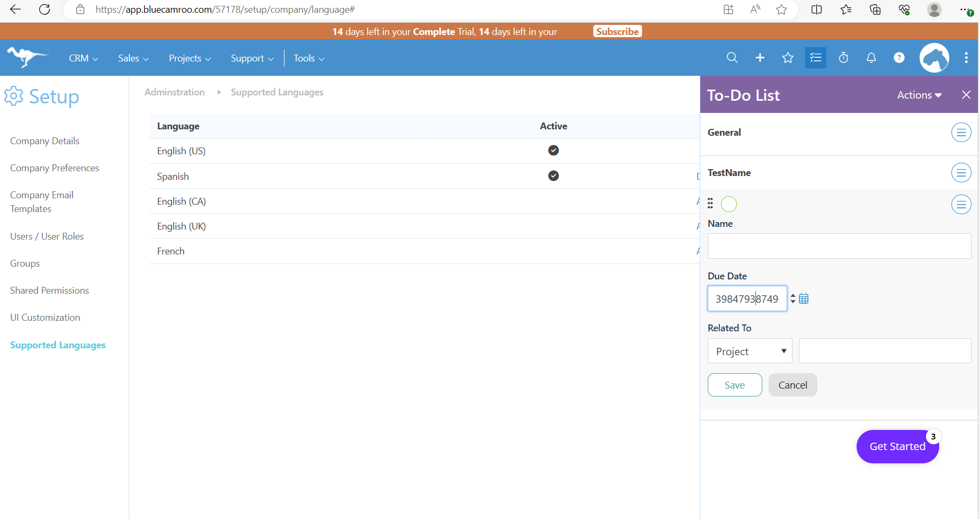Open the Project related-to dropdown
Screen dimensions: 980x519
pyautogui.click(x=750, y=351)
